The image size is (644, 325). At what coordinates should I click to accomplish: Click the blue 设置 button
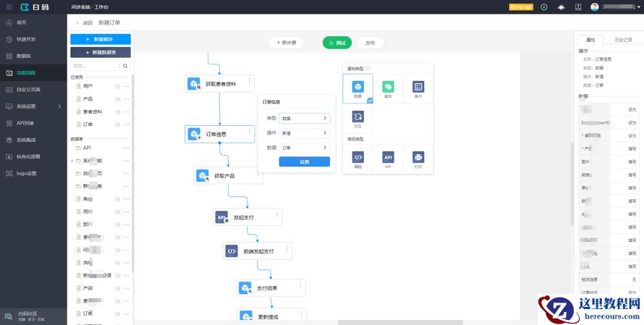pyautogui.click(x=305, y=162)
